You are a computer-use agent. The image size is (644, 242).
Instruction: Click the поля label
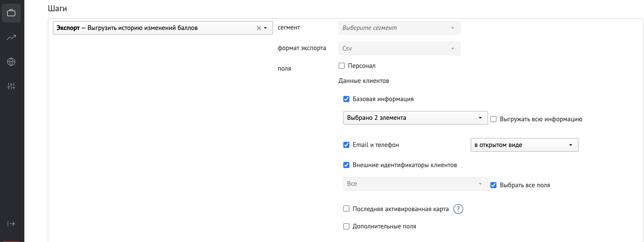(284, 69)
